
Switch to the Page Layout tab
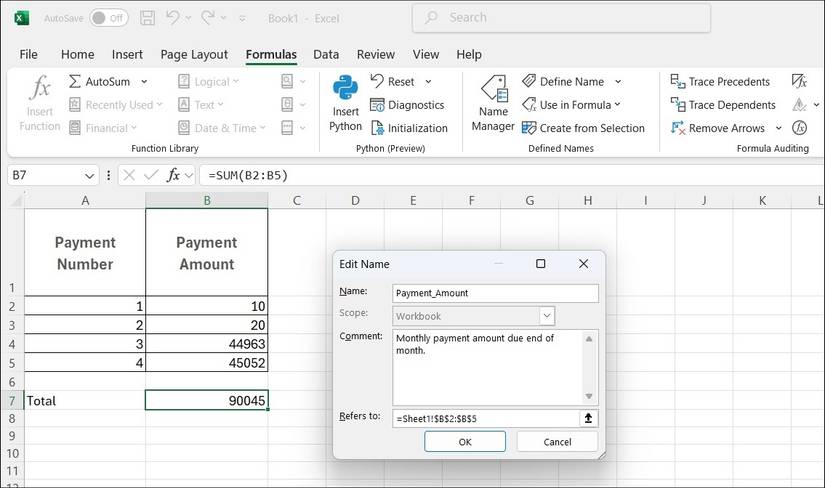[x=194, y=54]
